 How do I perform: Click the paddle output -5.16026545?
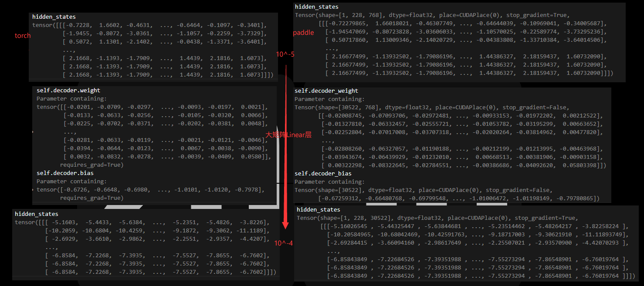coord(350,226)
